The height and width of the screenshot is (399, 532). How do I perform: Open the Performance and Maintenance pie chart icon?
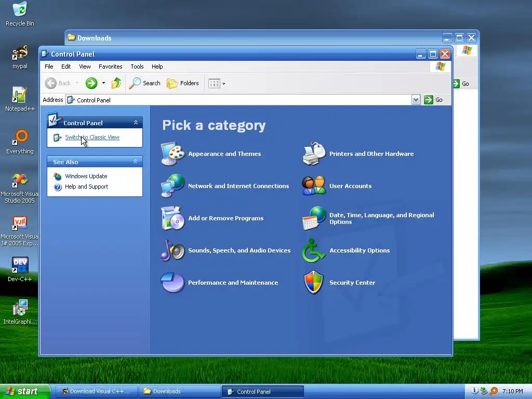(x=173, y=282)
